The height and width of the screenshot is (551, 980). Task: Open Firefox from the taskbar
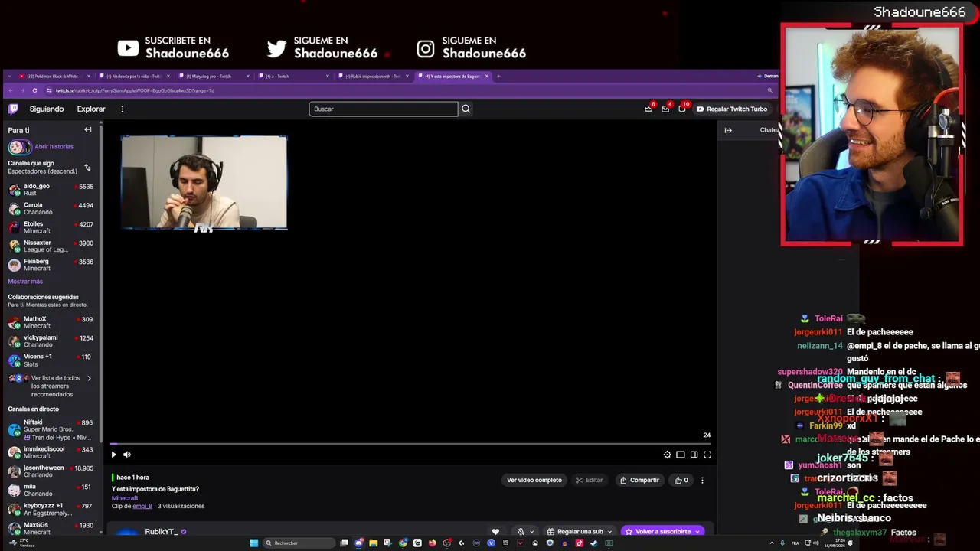tap(432, 543)
